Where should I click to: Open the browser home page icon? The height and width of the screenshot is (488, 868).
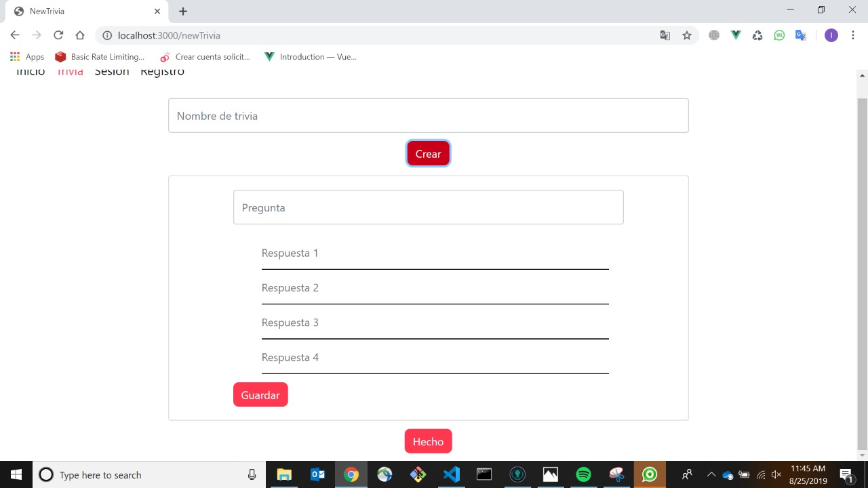pos(80,35)
